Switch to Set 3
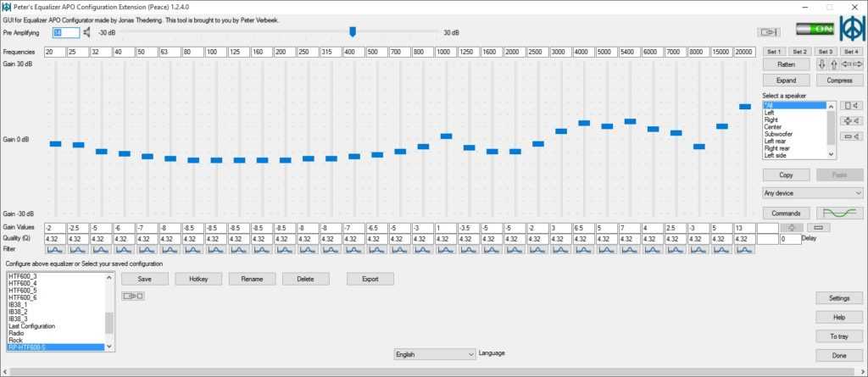Viewport: 868px width, 377px height. coord(825,53)
